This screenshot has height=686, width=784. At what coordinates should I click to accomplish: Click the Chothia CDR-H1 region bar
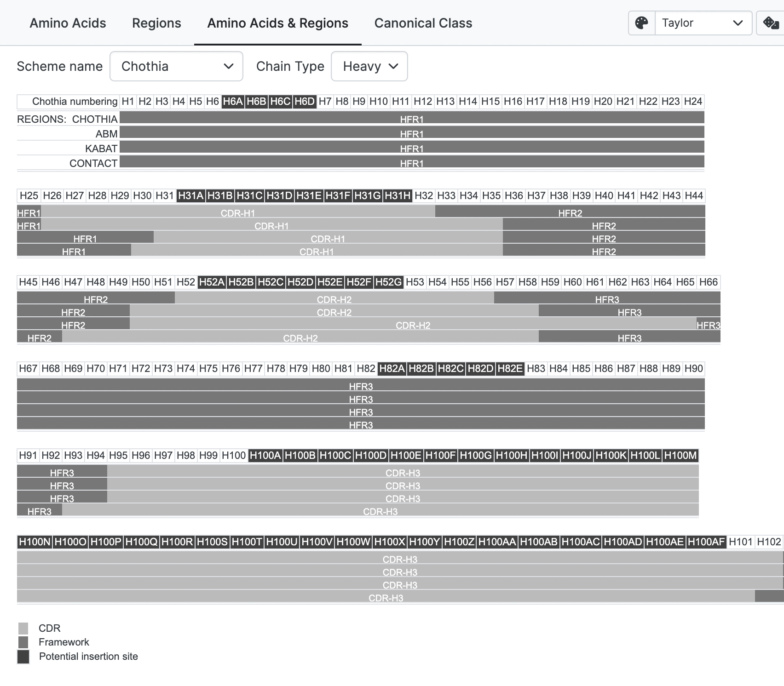pos(238,212)
